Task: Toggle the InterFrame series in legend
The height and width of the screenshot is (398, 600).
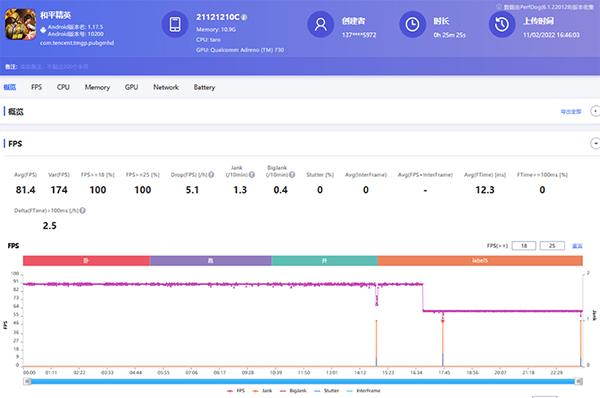Action: point(364,391)
